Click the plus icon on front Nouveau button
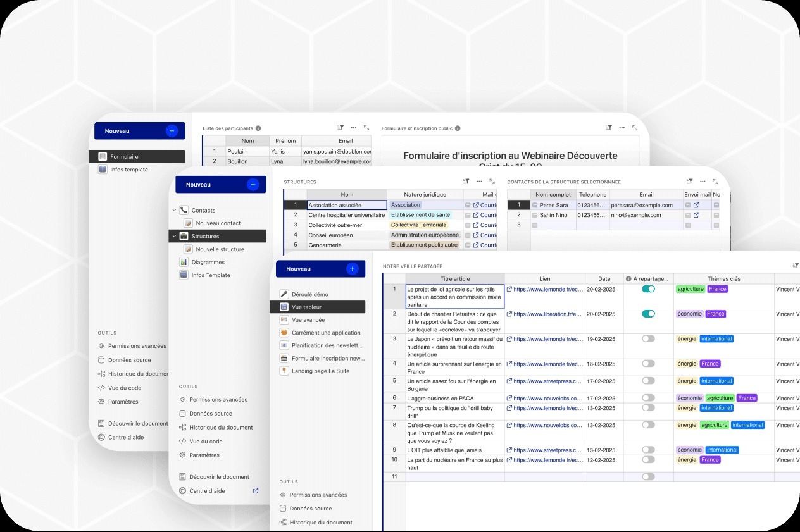Image resolution: width=800 pixels, height=532 pixels. [x=353, y=269]
